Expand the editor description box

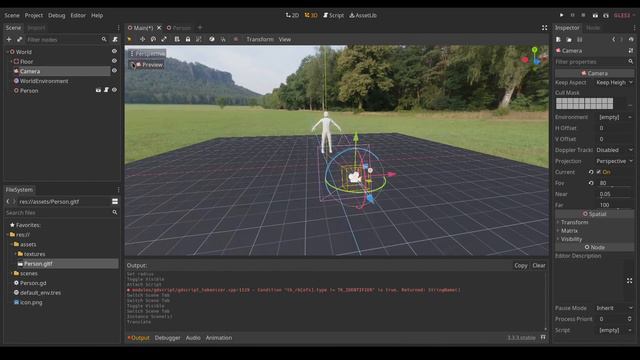pyautogui.click(x=629, y=281)
